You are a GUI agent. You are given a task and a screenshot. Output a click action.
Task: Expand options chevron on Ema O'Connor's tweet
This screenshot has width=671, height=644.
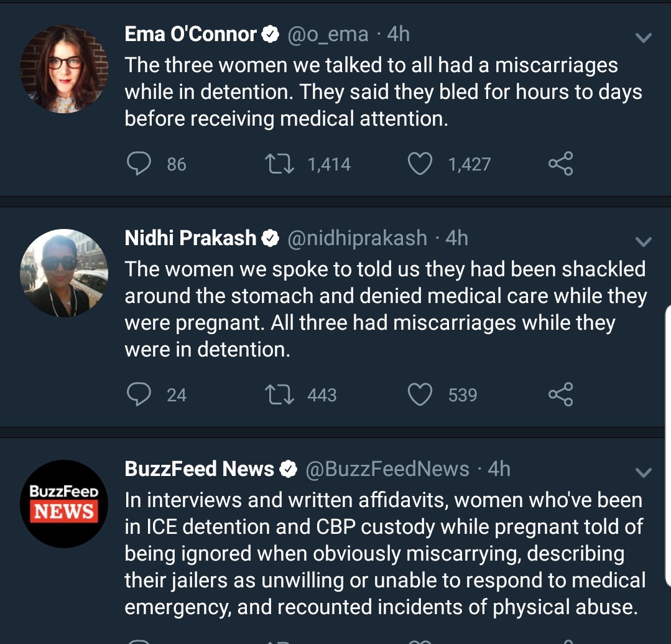pyautogui.click(x=644, y=38)
